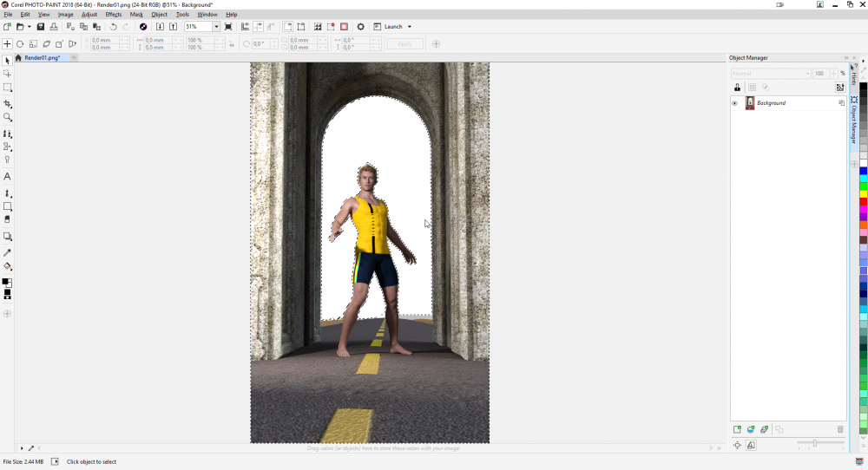
Task: Toggle Lock object transparency in Object Manager
Action: point(737,88)
